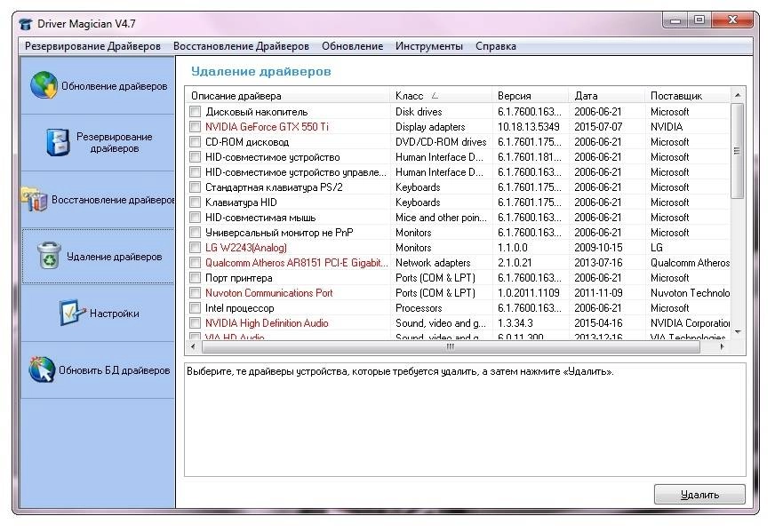The image size is (775, 532).
Task: Check Qualcomm Atheros AR8151 checkbox
Action: click(x=196, y=263)
